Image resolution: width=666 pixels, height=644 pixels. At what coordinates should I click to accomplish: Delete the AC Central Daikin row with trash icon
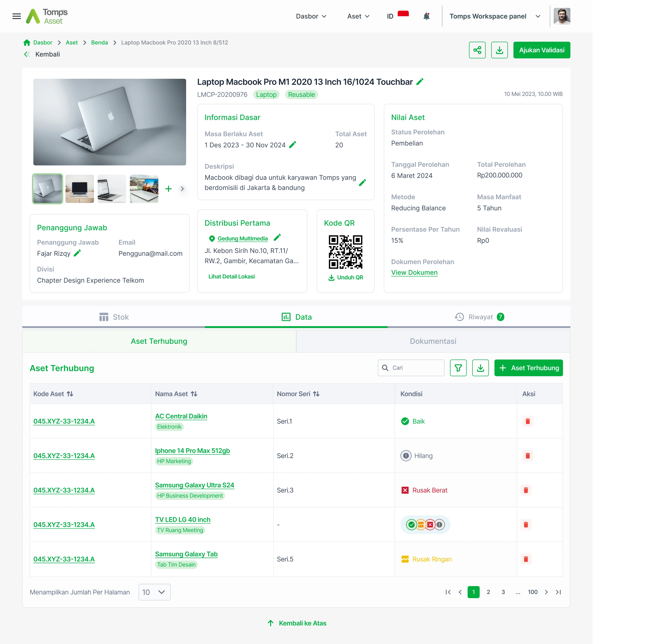point(527,421)
